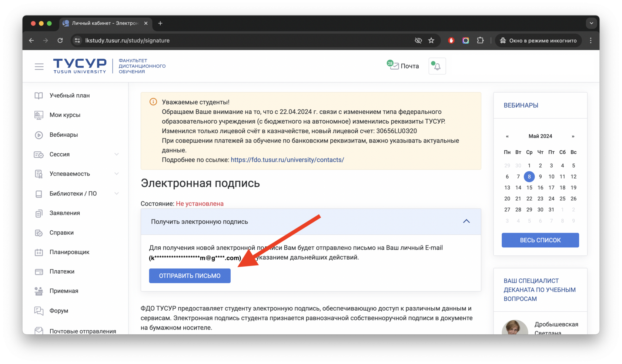This screenshot has width=622, height=364.
Task: Click ВАШ СПЕЦИАЛИСТ ДЕКАНАТА ПО УЧЕБНЫМ ВОПРОСАМ heading
Action: [x=539, y=290]
